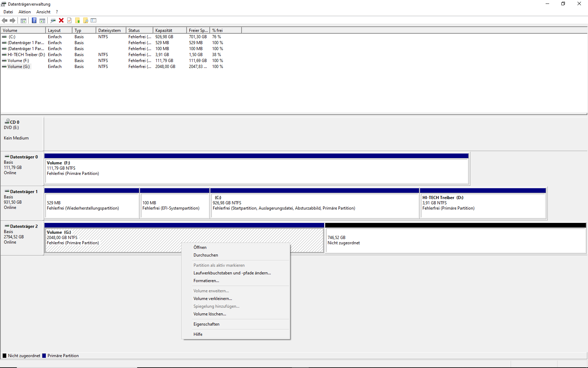Choose Durchsuchen from the context menu
The height and width of the screenshot is (368, 588).
pyautogui.click(x=236, y=255)
